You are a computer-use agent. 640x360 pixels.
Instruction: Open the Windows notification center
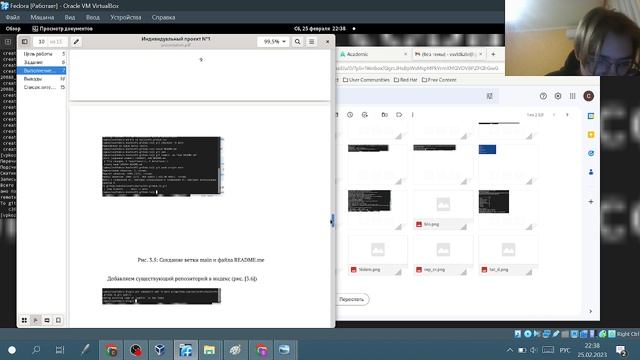coord(621,350)
